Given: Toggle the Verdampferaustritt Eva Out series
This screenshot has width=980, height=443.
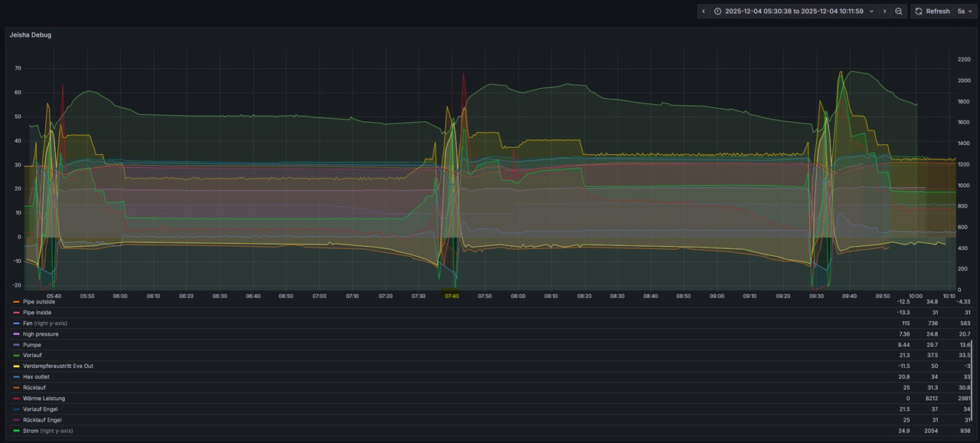Looking at the screenshot, I should tap(58, 366).
